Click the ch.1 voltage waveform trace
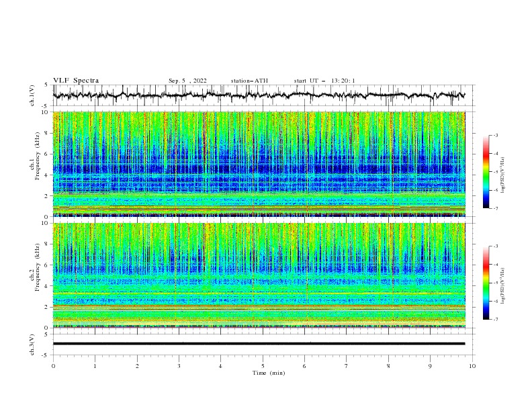This screenshot has height=411, width=532. [259, 95]
